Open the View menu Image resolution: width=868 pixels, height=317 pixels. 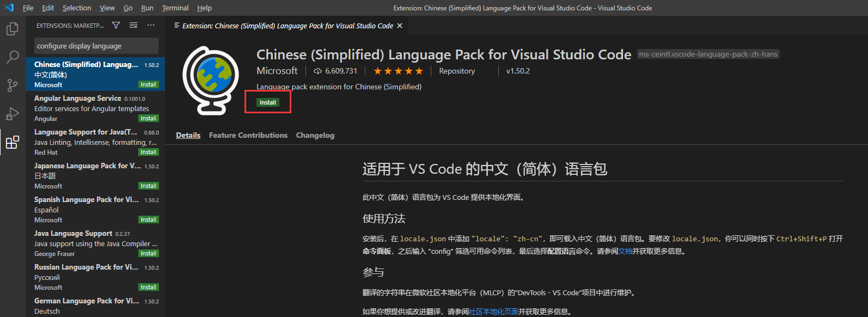(107, 8)
